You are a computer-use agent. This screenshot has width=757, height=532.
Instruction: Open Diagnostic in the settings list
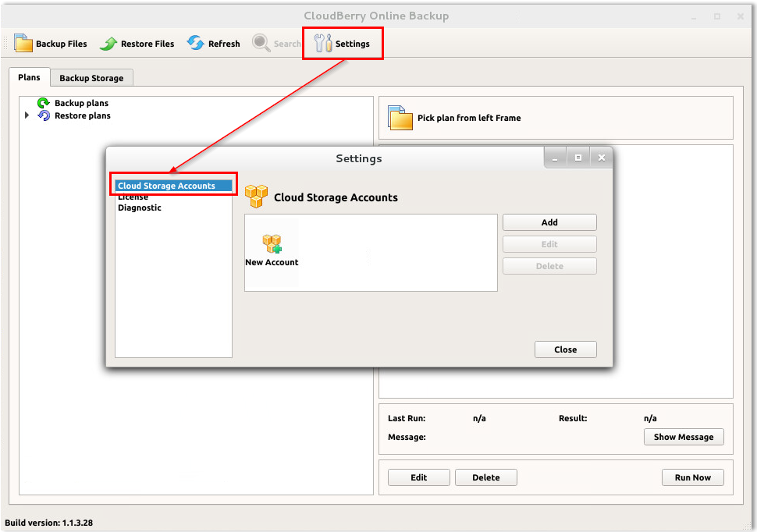click(140, 208)
